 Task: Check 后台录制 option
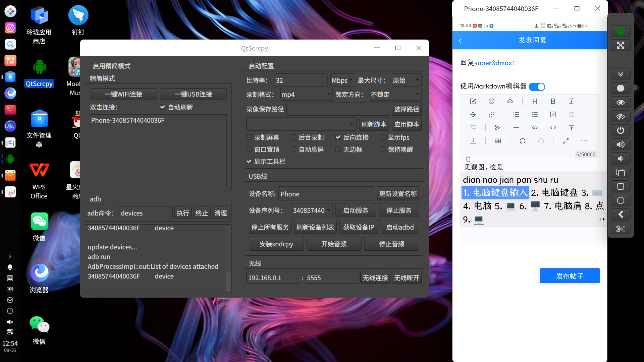[293, 137]
